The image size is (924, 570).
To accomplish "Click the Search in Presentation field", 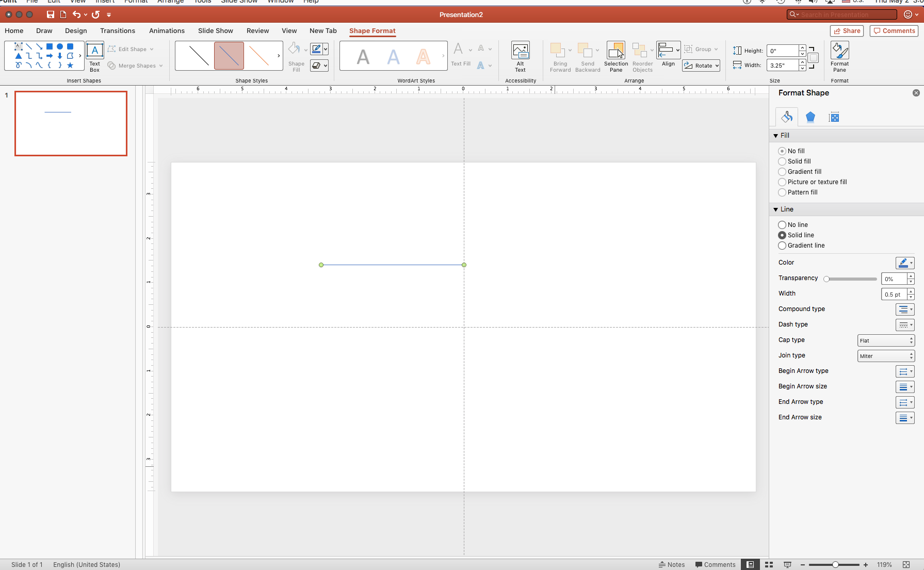I will tap(842, 14).
